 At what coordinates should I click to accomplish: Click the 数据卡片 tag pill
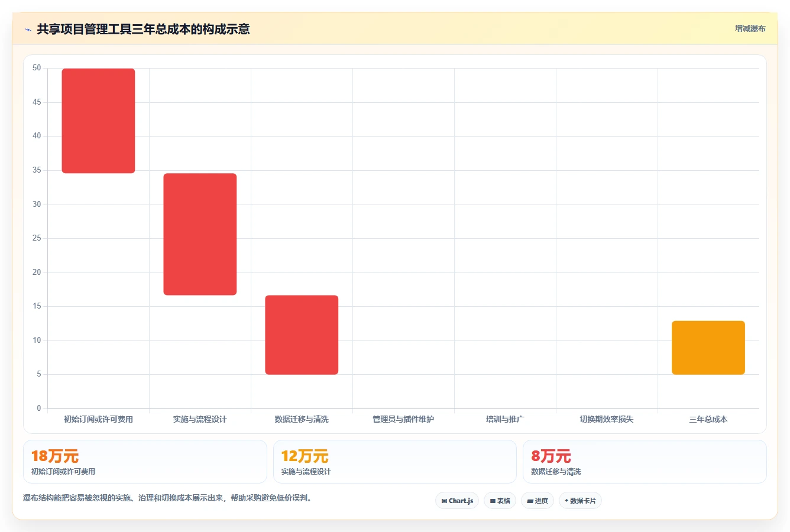tap(580, 501)
